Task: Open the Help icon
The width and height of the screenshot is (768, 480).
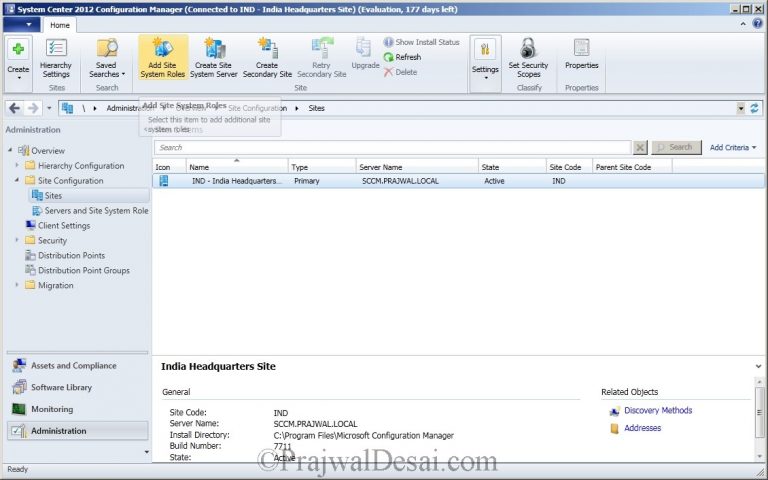Action: point(757,24)
